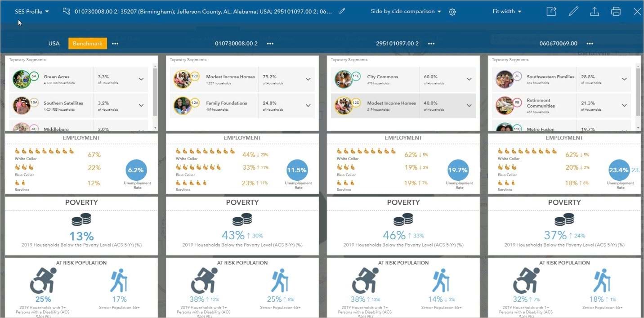Expand Modest Income Homes 40.0% row
The height and width of the screenshot is (318, 644).
click(x=469, y=106)
